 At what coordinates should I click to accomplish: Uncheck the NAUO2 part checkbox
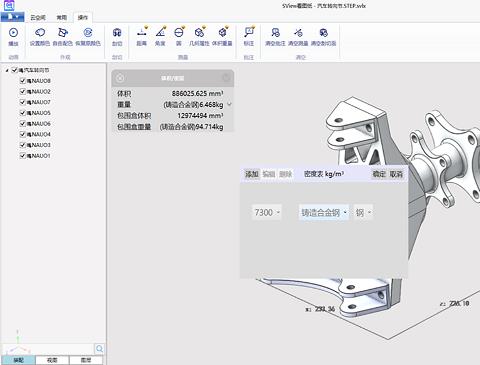(23, 91)
